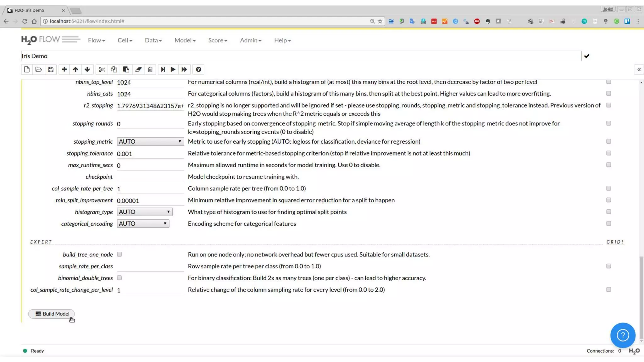644x362 pixels.
Task: Click the plus icon to insert a cell
Action: click(x=64, y=69)
